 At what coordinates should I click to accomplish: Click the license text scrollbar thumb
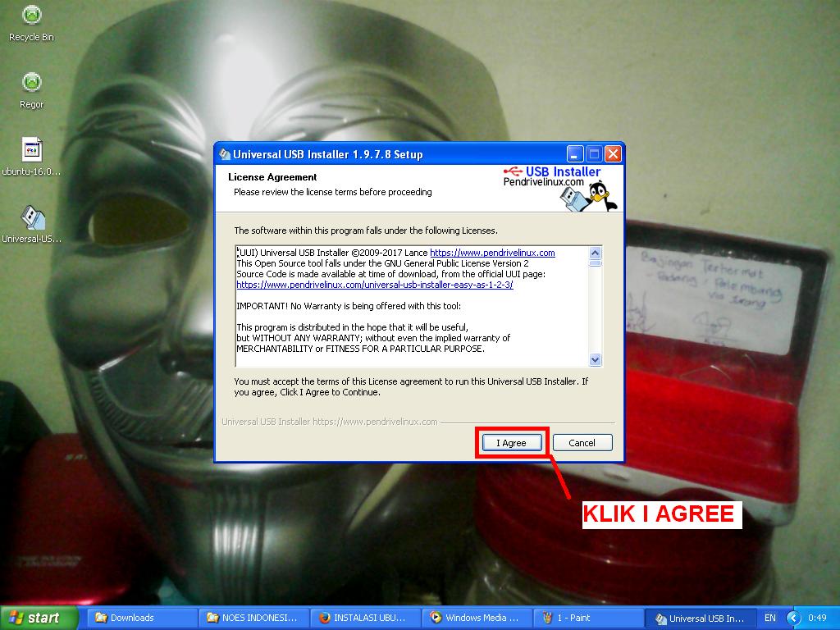pyautogui.click(x=596, y=263)
